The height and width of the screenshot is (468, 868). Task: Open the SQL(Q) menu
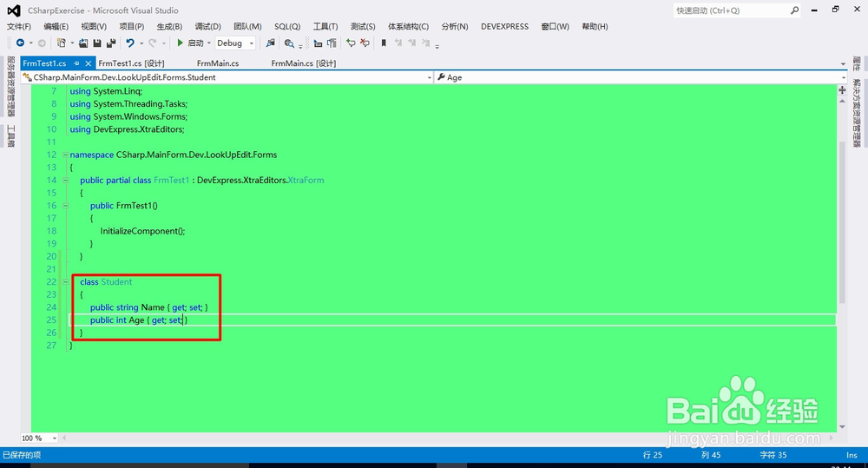pyautogui.click(x=287, y=27)
